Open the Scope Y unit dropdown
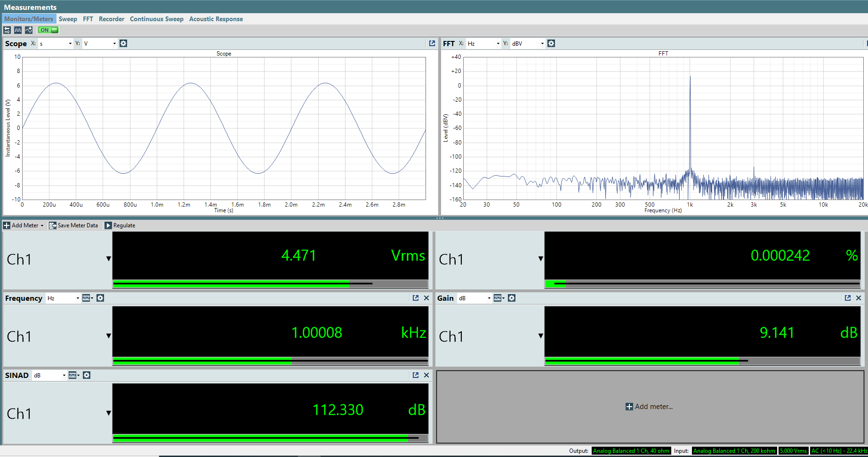868x457 pixels. pyautogui.click(x=100, y=43)
